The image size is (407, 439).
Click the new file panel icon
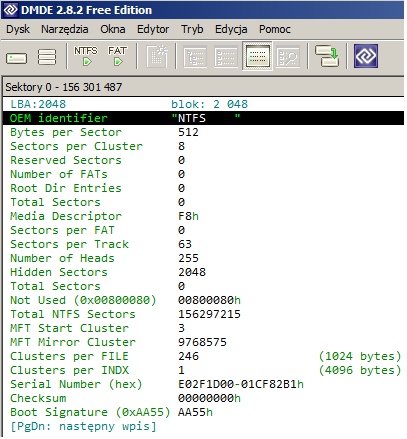pyautogui.click(x=157, y=56)
